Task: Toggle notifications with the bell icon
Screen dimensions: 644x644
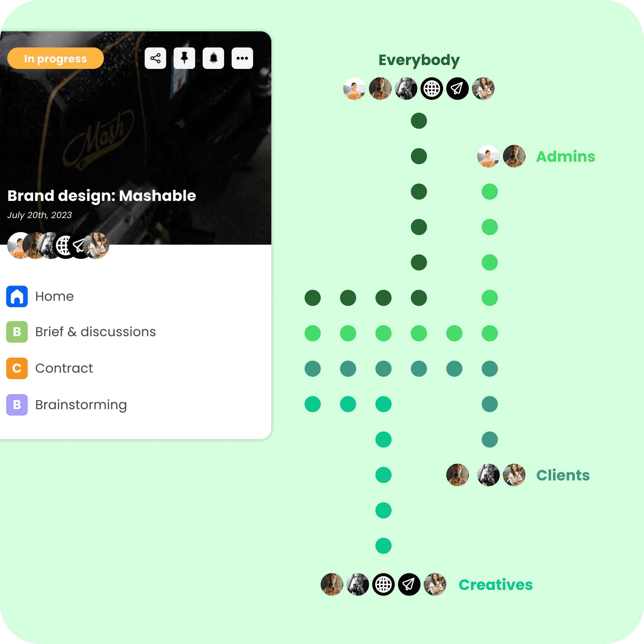Action: [213, 58]
